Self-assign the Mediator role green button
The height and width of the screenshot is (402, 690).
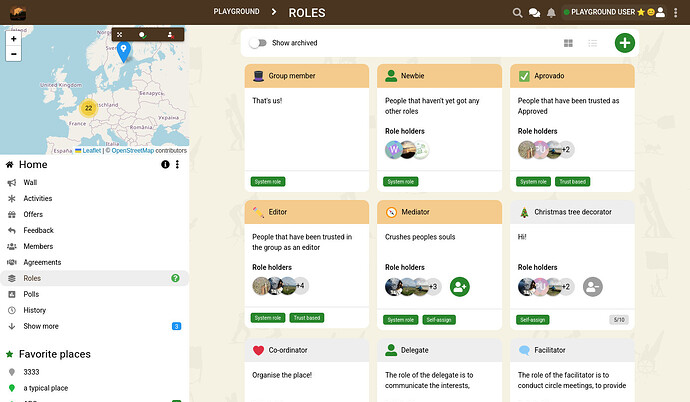click(x=460, y=287)
